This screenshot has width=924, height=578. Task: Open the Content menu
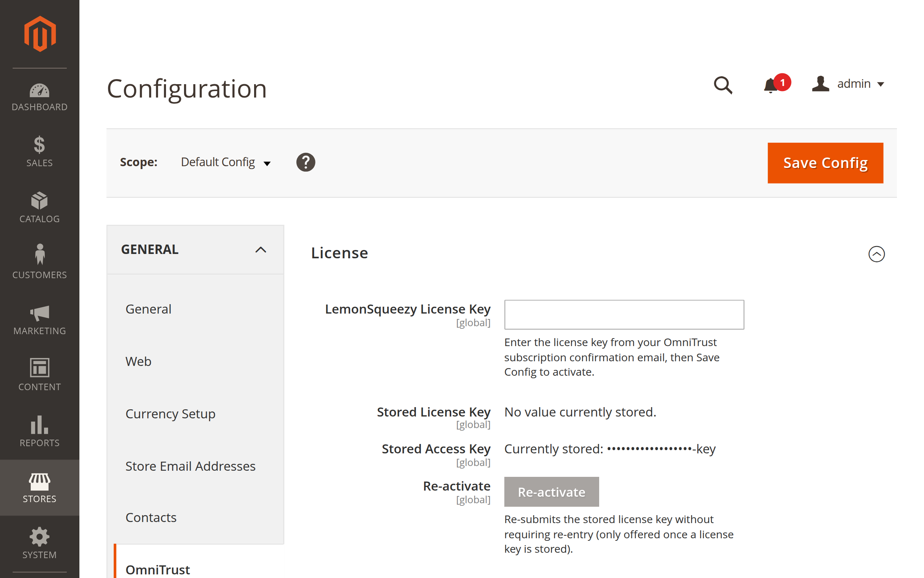coord(40,374)
